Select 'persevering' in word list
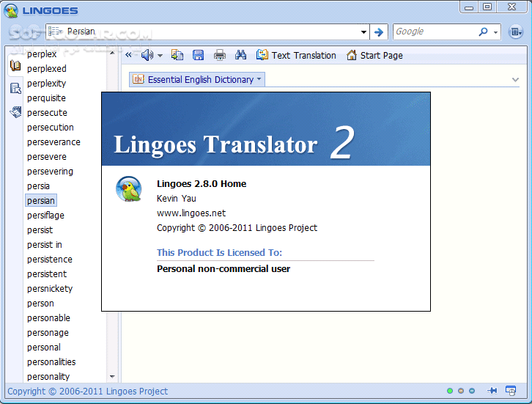Screen dimensions: 532x404 point(50,171)
